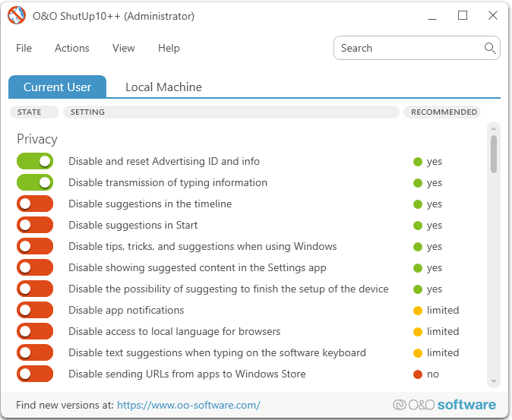Toggle Disable showing suggested content in Settings app
512x420 pixels.
coord(35,267)
